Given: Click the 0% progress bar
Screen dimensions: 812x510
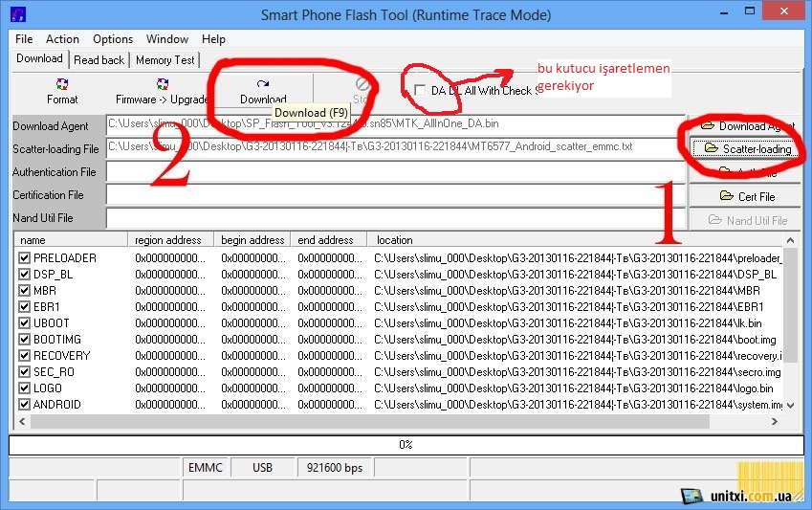Looking at the screenshot, I should pyautogui.click(x=406, y=445).
